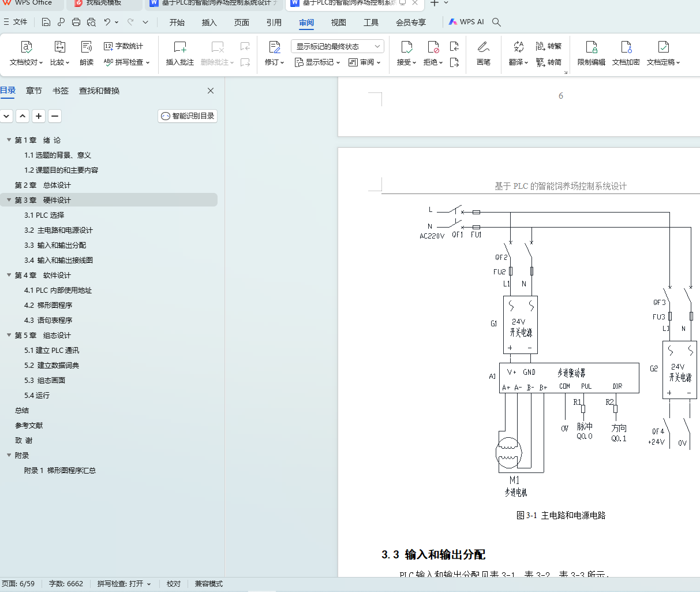
Task: Open 查找和替换 tab in navigation pane
Action: coord(99,91)
